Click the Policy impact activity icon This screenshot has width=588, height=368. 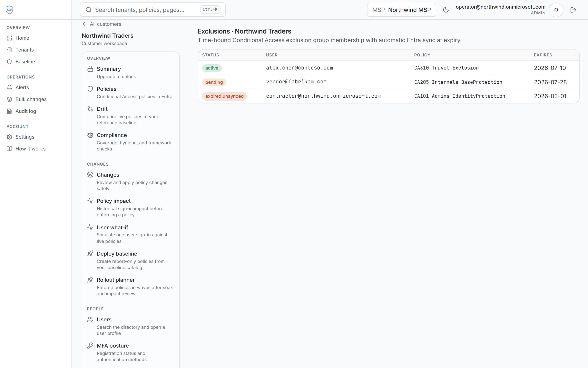(90, 201)
